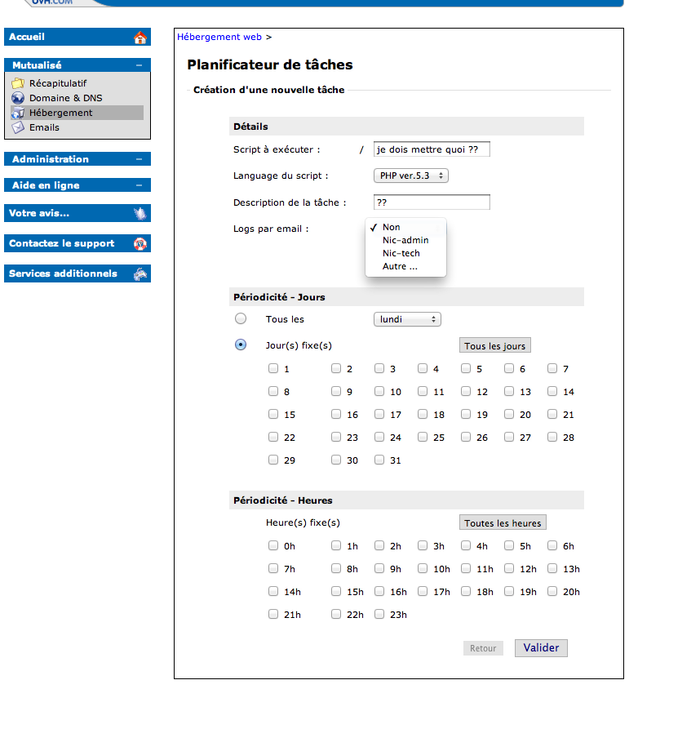Viewport: 700px width, 729px height.
Task: Click the Services additionnels button
Action: [78, 273]
